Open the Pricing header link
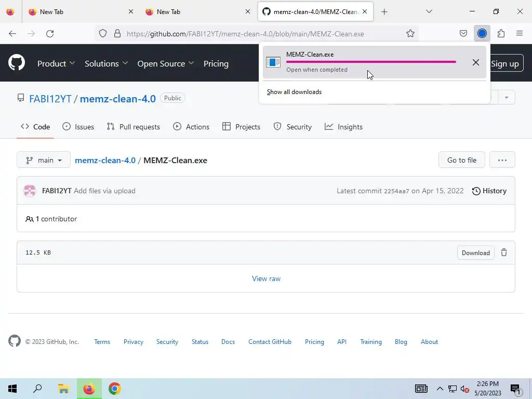The width and height of the screenshot is (532, 399). (x=216, y=63)
